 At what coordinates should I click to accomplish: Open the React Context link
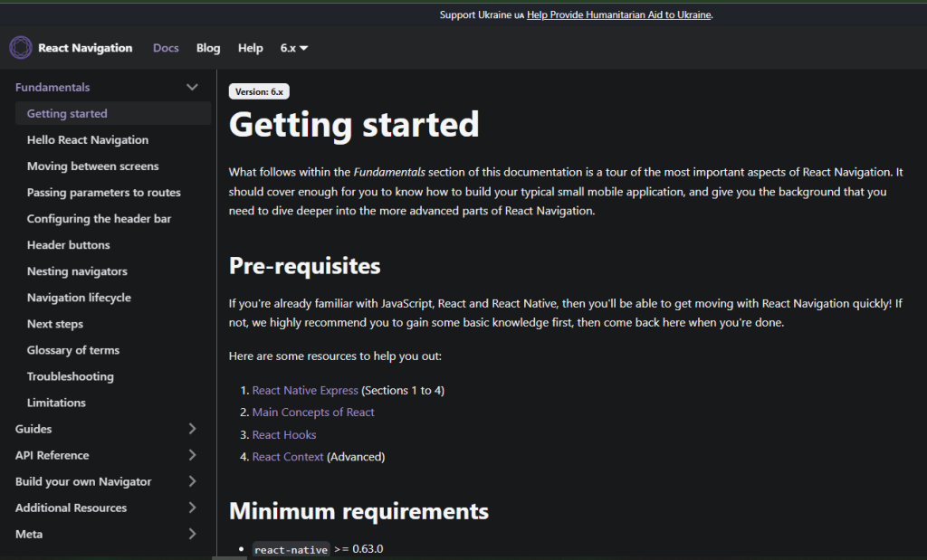pyautogui.click(x=287, y=457)
